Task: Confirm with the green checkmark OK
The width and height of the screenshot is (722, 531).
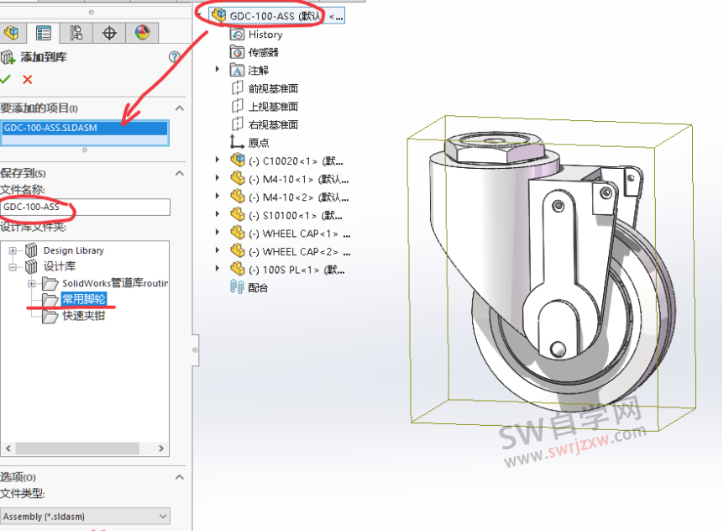Action: coord(5,79)
